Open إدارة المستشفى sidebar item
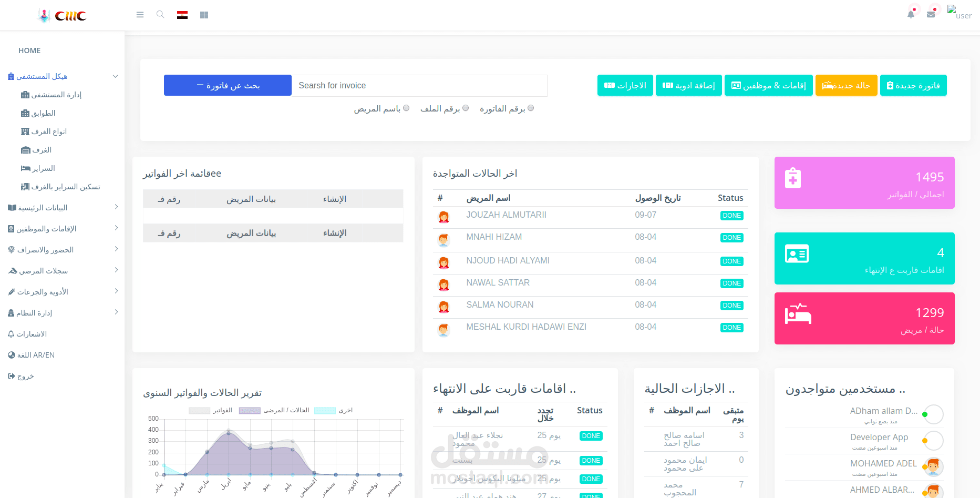The height and width of the screenshot is (498, 980). 51,95
